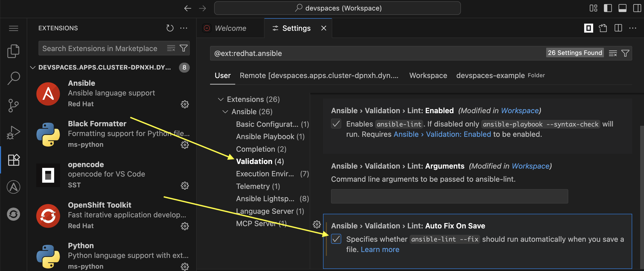This screenshot has height=271, width=644.
Task: Open the gear settings for the Ansible extension
Action: point(185,104)
